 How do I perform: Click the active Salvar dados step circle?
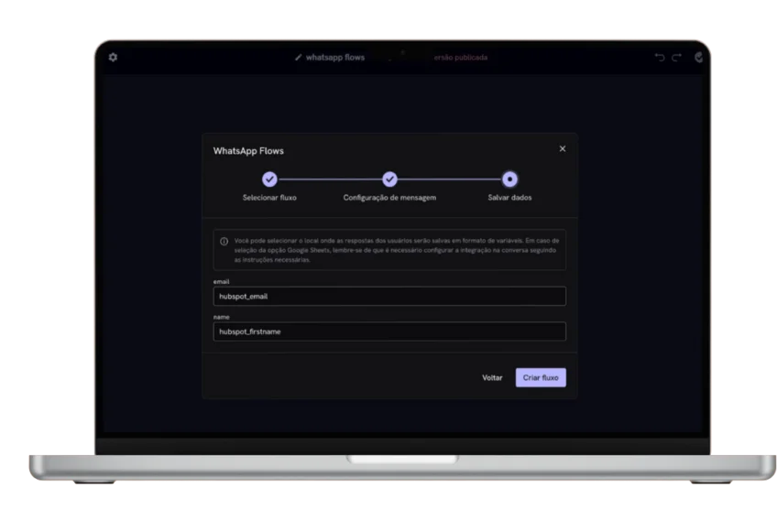coord(509,179)
